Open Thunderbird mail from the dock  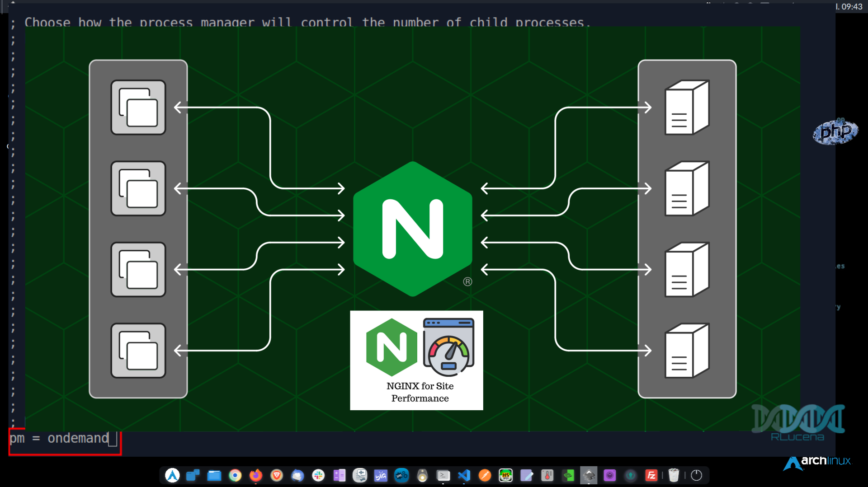click(x=297, y=475)
